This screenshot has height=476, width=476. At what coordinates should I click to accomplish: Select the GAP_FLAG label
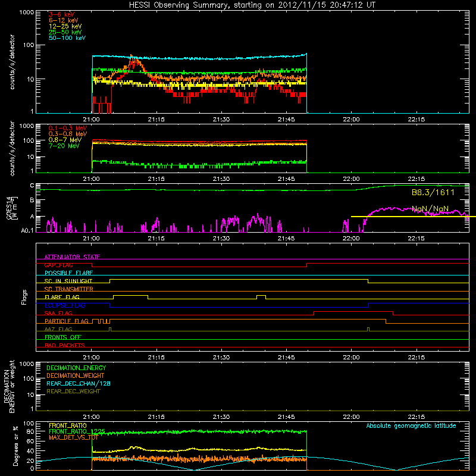58,265
